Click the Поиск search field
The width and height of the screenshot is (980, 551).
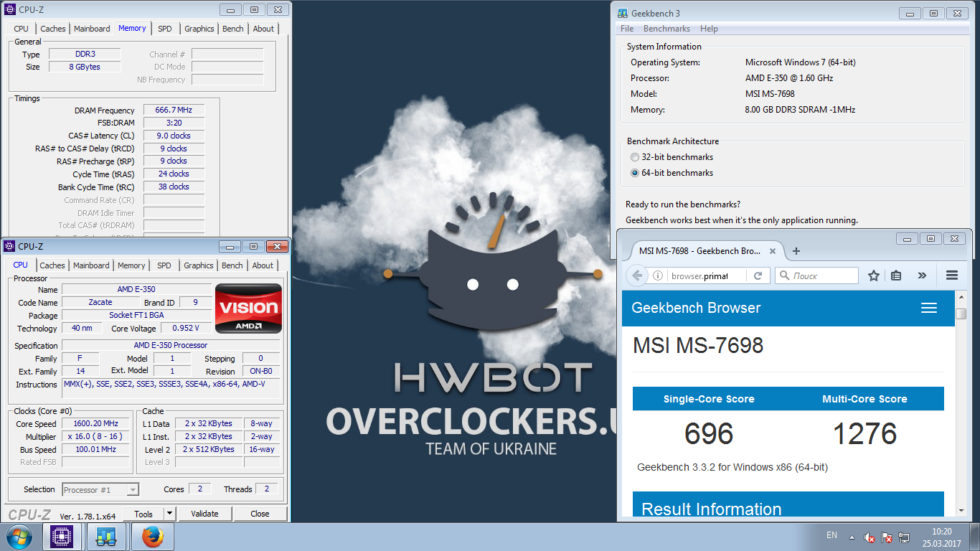(816, 275)
